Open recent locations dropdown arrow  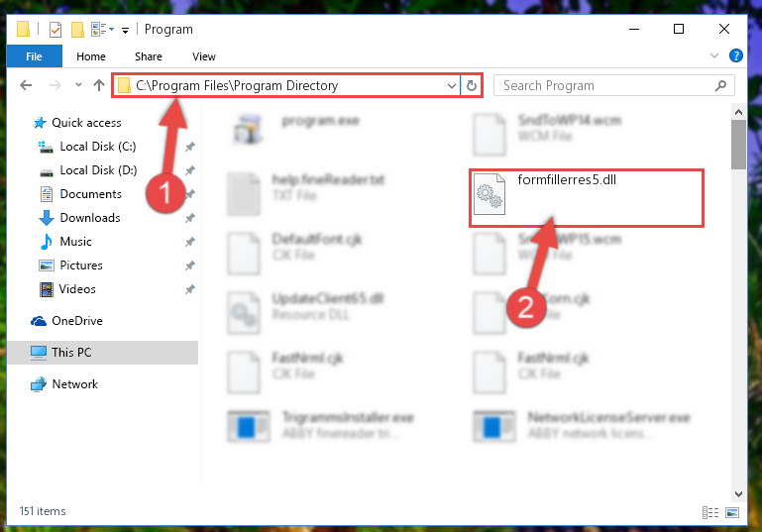(x=78, y=85)
